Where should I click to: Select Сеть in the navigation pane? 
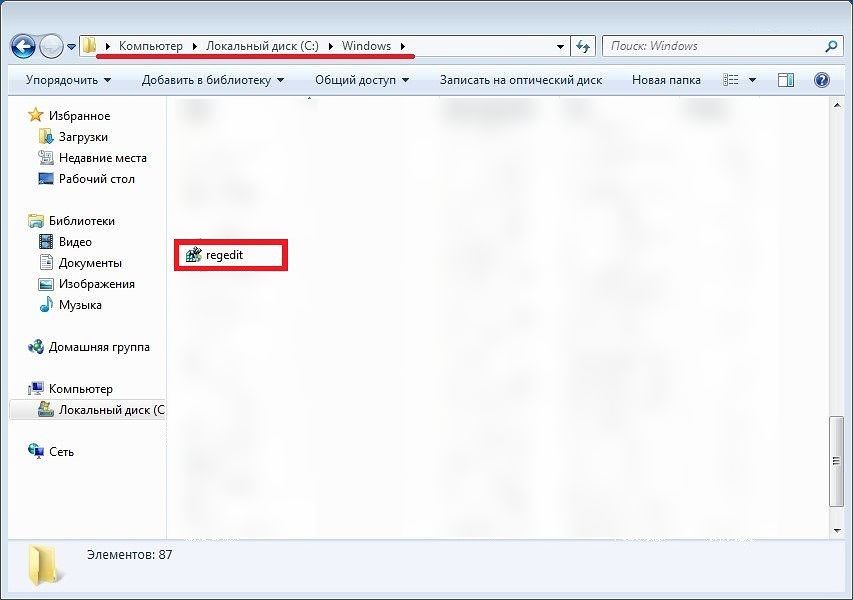click(x=61, y=452)
